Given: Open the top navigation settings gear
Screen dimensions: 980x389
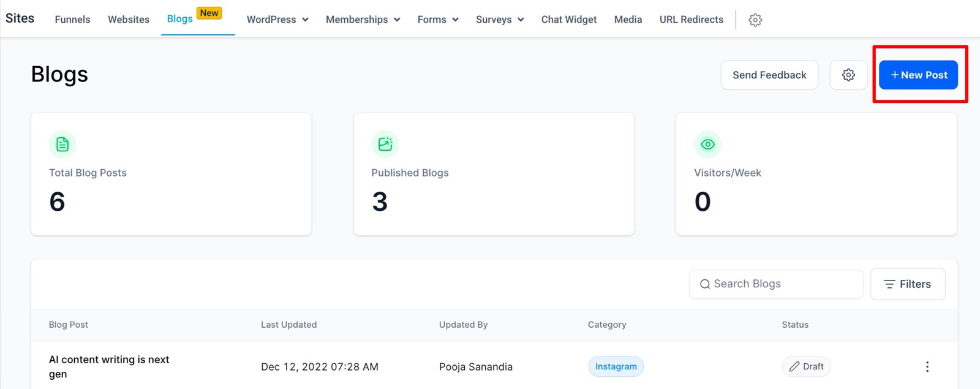Looking at the screenshot, I should click(x=755, y=20).
